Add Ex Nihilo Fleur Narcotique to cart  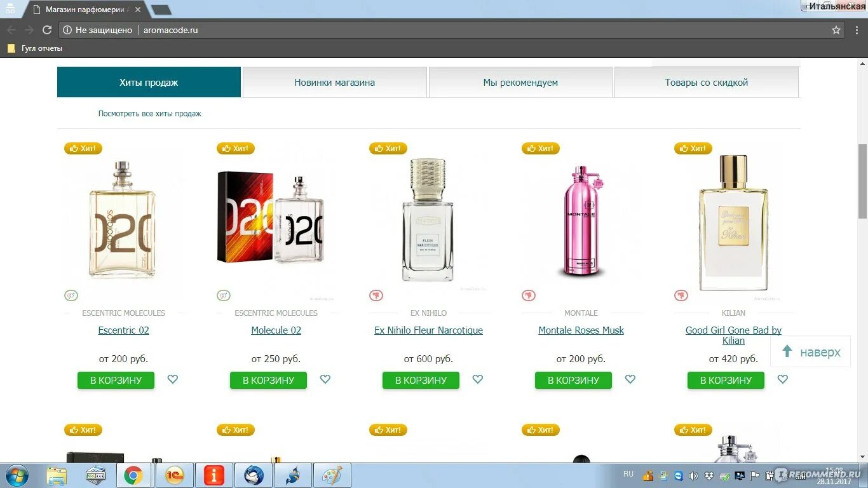point(421,380)
